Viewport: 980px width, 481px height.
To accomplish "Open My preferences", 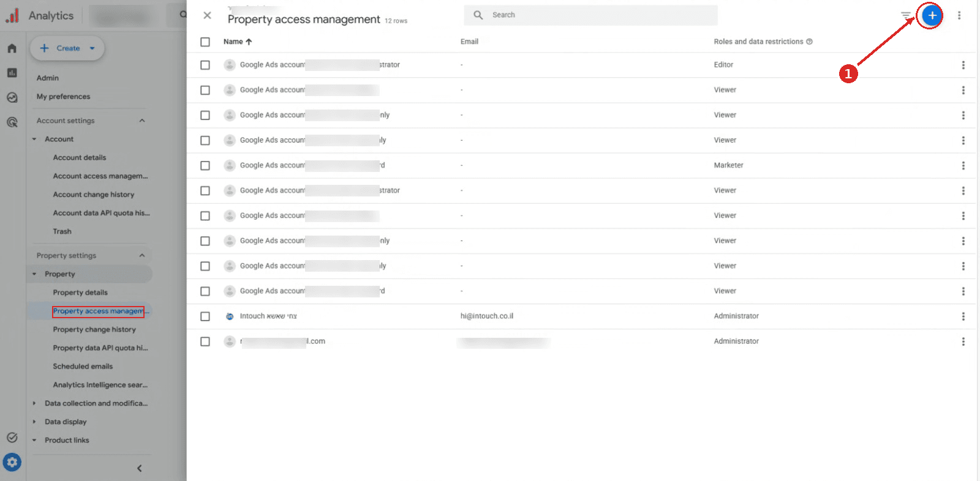I will [x=63, y=97].
